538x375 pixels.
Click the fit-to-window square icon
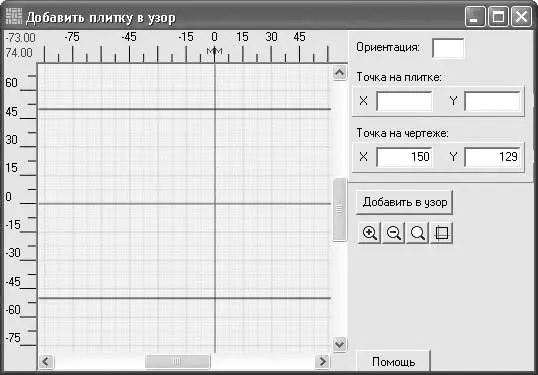[441, 233]
